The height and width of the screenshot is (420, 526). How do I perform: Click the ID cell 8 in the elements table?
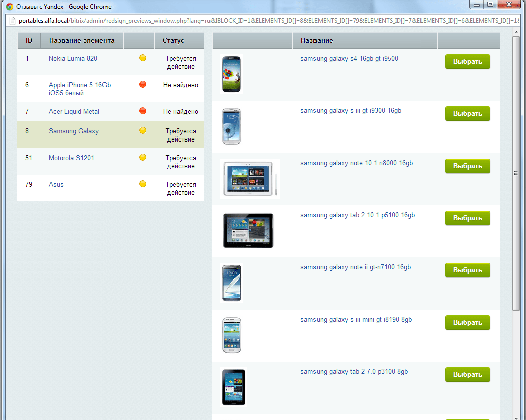coord(27,131)
